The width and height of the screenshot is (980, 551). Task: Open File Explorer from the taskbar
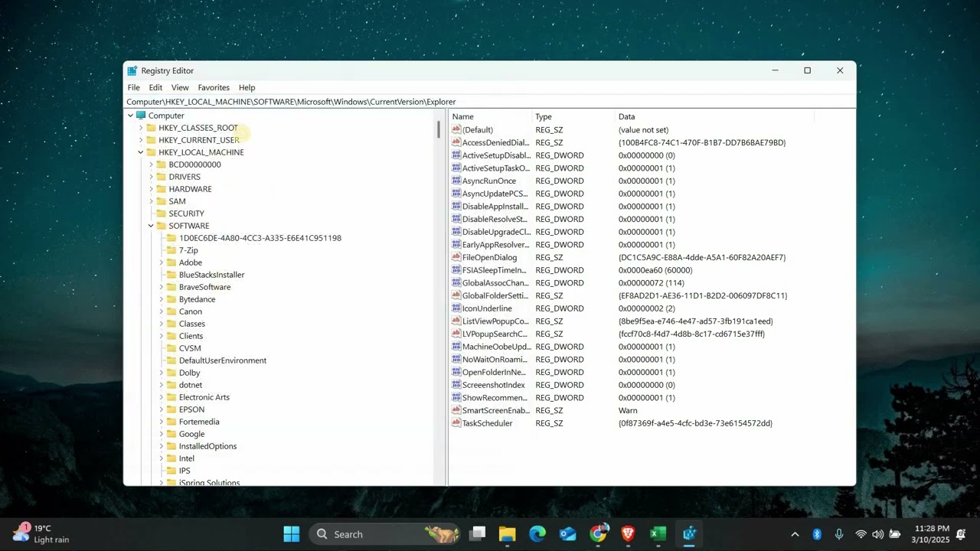(x=507, y=534)
